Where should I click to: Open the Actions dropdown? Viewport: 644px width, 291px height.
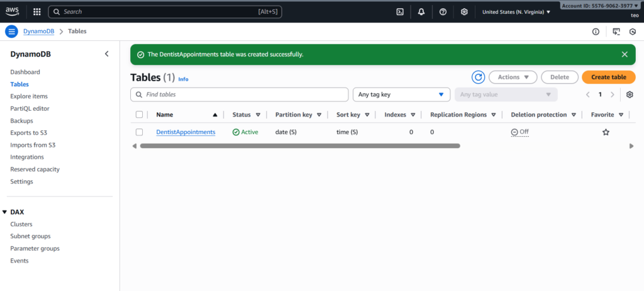pos(513,77)
